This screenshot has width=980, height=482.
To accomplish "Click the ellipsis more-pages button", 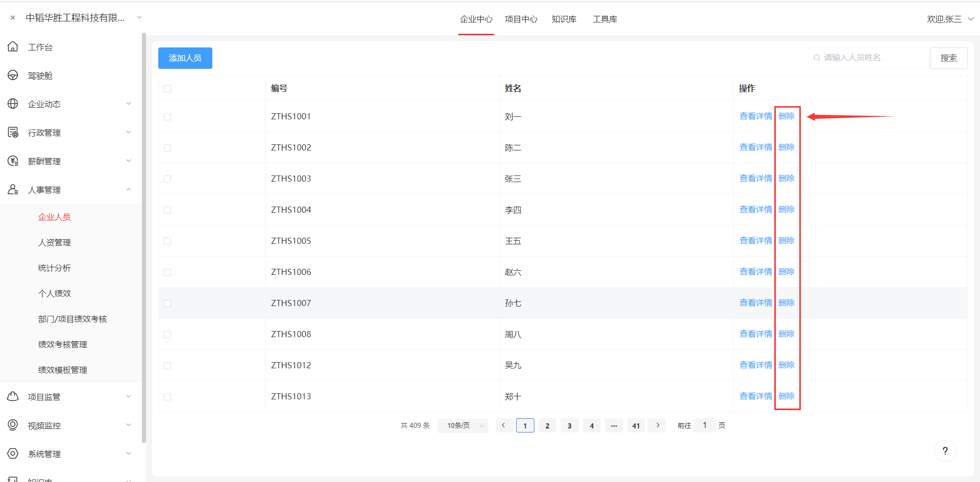I will point(614,425).
